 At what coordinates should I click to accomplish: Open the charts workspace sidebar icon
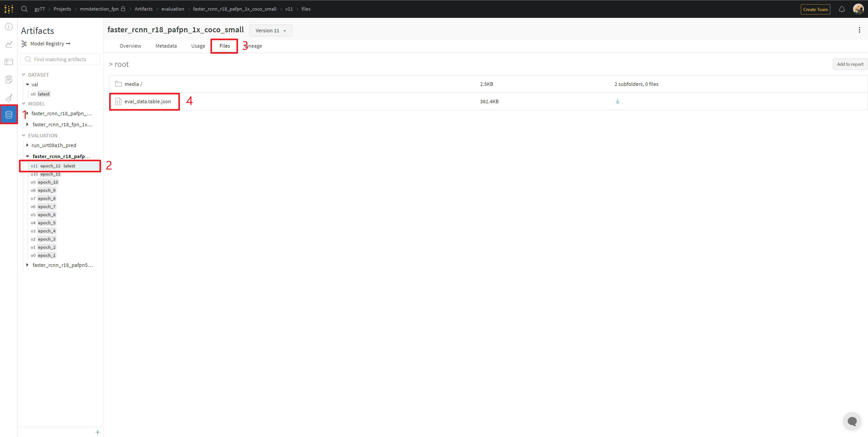click(9, 44)
